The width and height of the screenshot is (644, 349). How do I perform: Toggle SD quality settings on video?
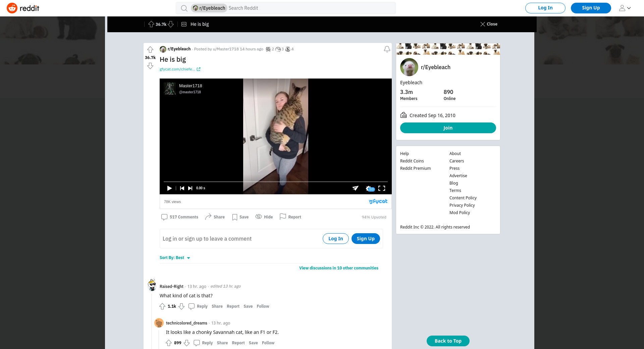click(x=370, y=189)
